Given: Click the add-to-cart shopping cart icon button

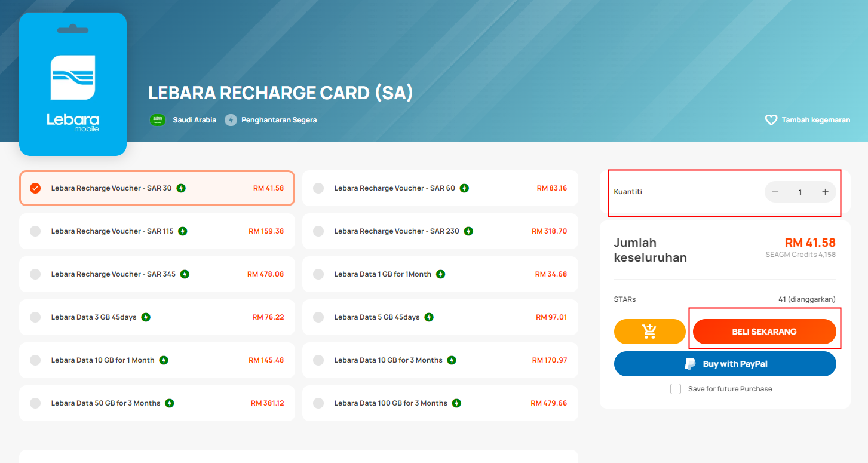Looking at the screenshot, I should point(649,332).
